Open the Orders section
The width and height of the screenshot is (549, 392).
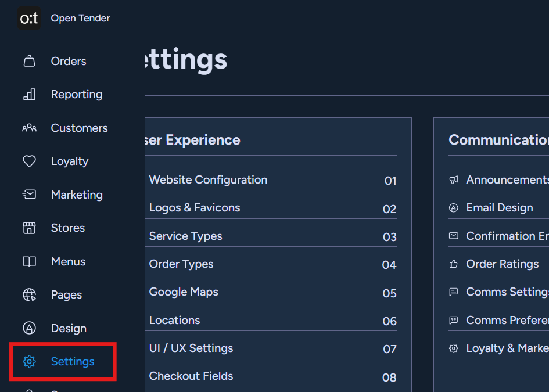(x=69, y=61)
